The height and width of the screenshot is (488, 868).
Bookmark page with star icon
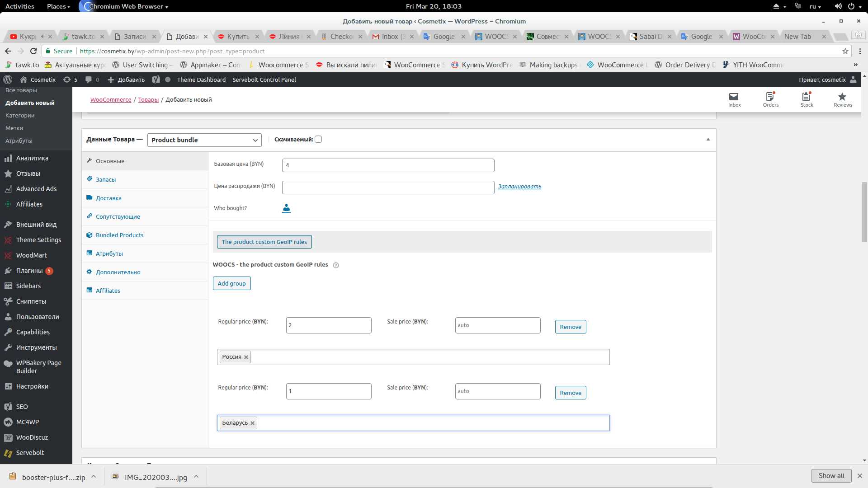tap(845, 51)
